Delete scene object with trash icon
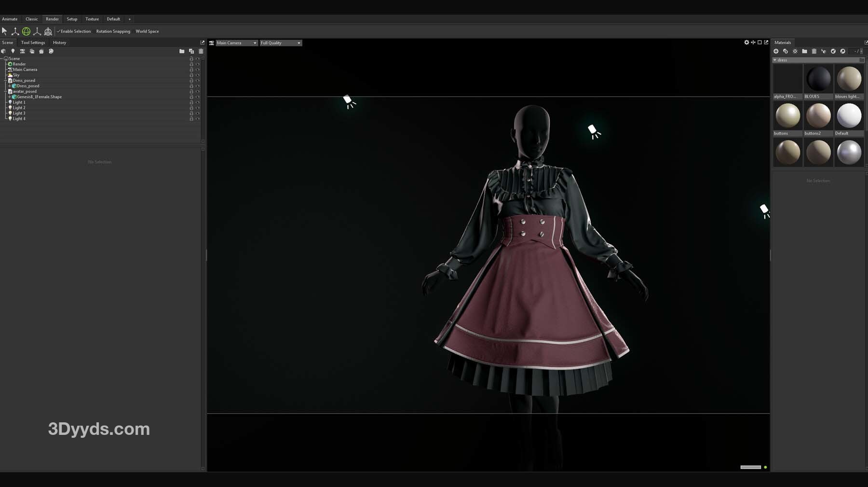This screenshot has width=868, height=487. point(201,51)
